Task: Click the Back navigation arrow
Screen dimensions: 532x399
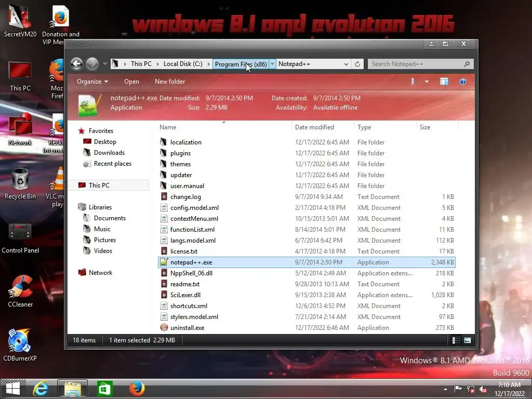Action: click(x=77, y=64)
